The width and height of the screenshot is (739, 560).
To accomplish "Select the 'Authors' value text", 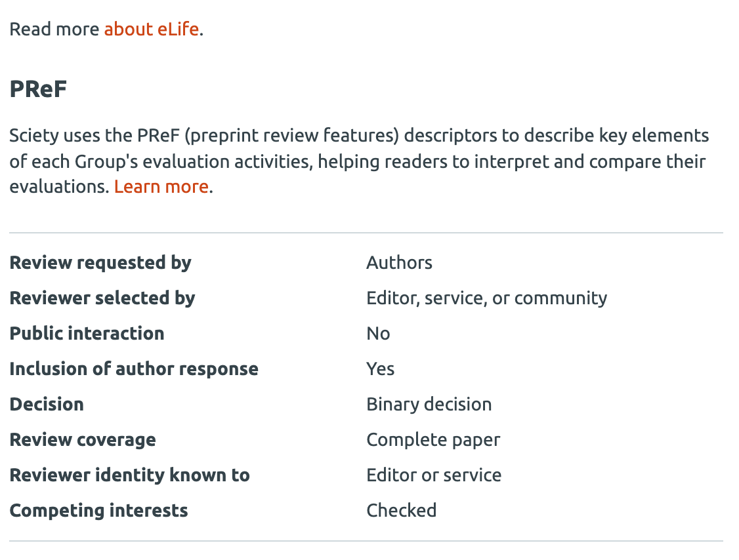I will 399,263.
